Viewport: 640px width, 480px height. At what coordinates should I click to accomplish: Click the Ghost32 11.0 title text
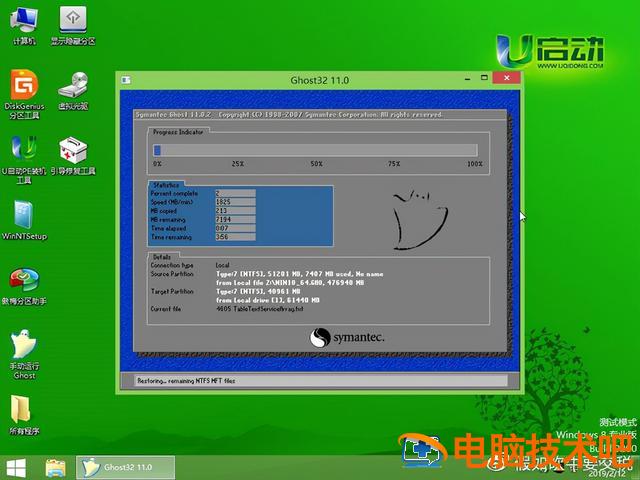click(320, 80)
